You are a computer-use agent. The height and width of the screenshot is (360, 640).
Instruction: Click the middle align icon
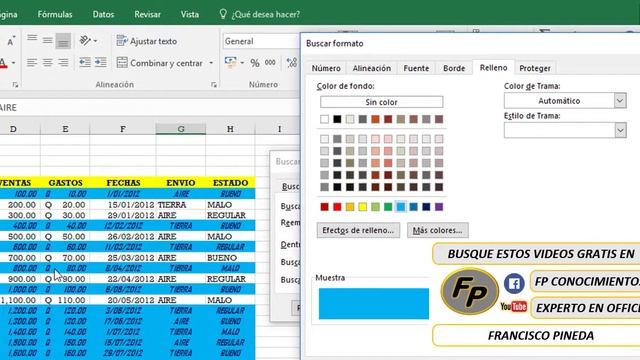click(47, 40)
